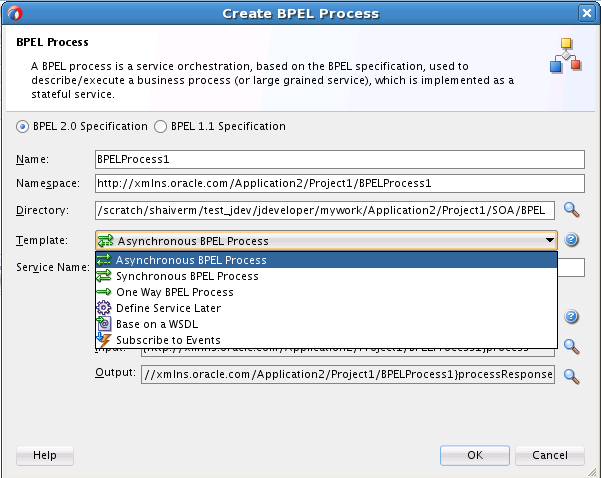Open Template help question-mark icon
601x478 pixels.
[571, 240]
